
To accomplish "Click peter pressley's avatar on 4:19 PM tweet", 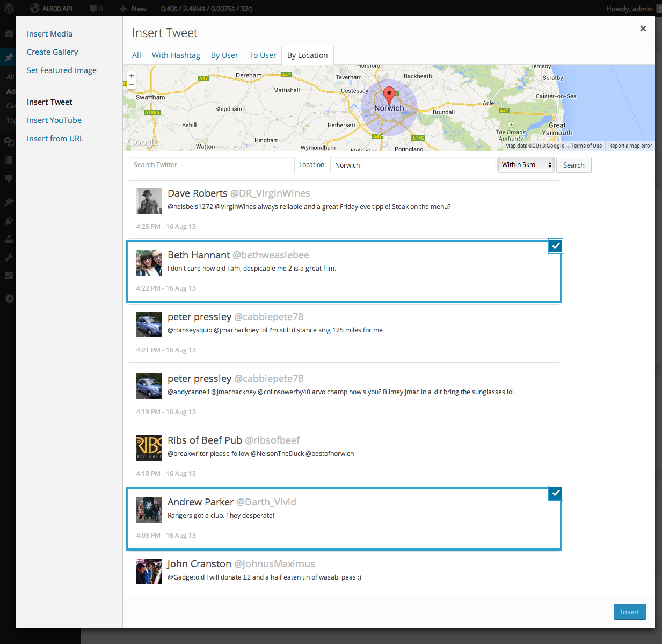I will 149,386.
